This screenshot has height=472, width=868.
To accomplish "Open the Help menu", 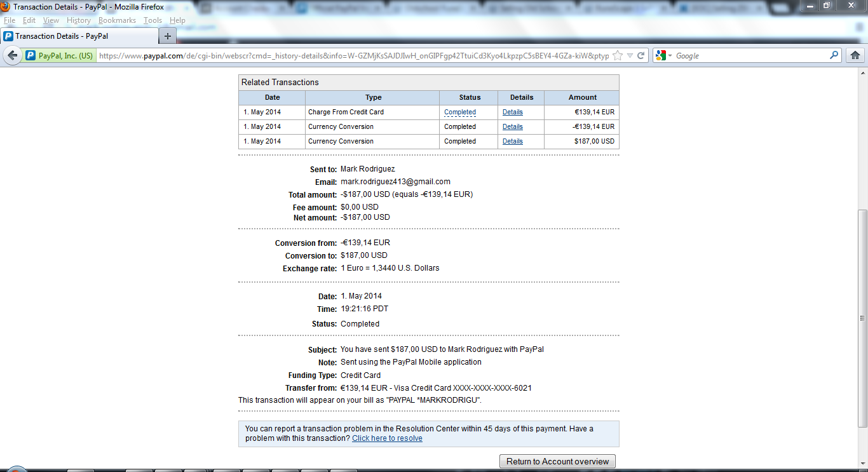I will 177,20.
